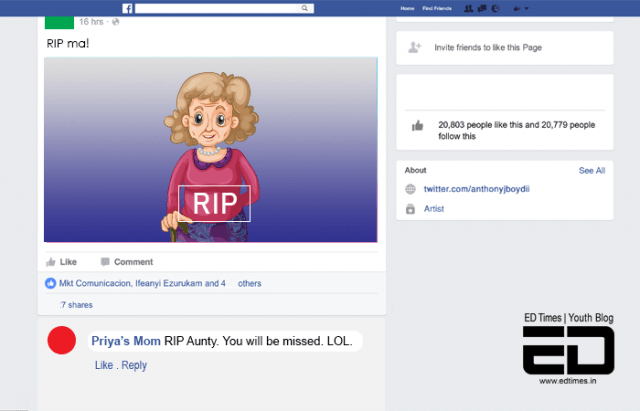Open the friend requests icon

point(469,8)
